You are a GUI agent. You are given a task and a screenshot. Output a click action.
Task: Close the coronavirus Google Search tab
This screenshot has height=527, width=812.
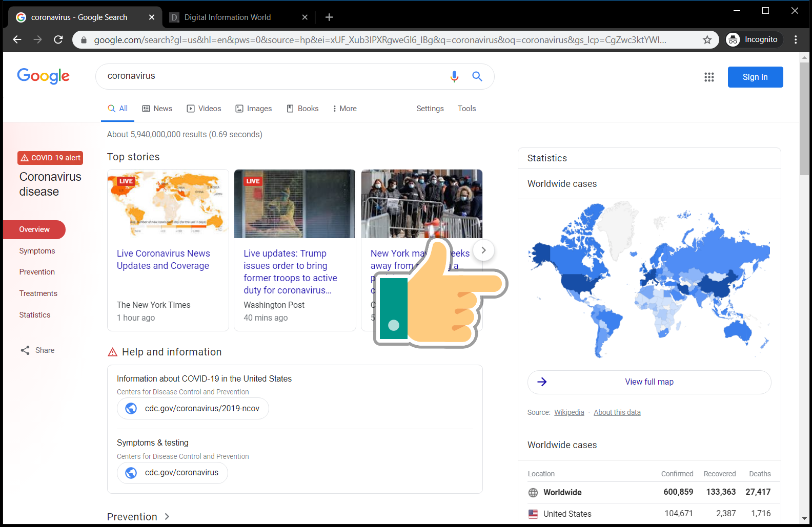[152, 17]
